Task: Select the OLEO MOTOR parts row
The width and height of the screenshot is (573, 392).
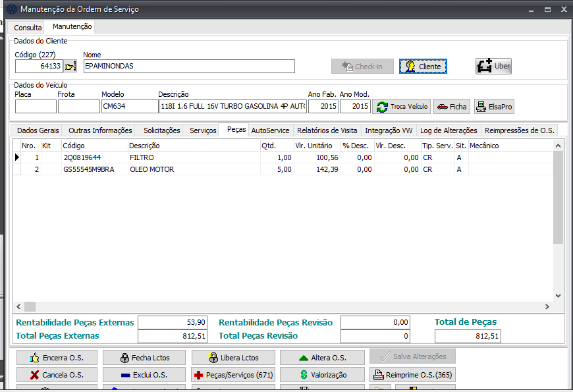Action: (x=151, y=169)
